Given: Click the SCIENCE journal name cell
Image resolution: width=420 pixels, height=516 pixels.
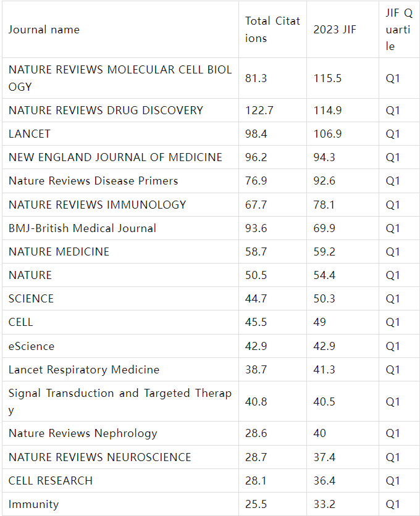Looking at the screenshot, I should tap(31, 299).
